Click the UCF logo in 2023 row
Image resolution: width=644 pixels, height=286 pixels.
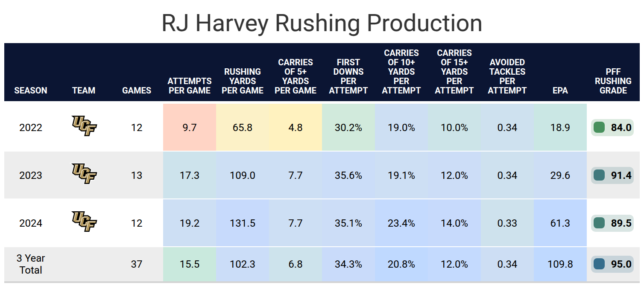pyautogui.click(x=84, y=174)
